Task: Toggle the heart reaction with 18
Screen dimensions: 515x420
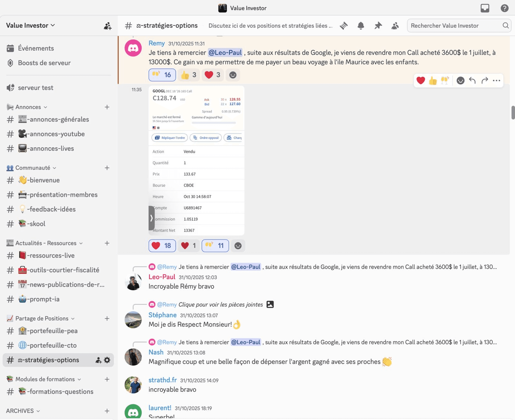Action: tap(162, 246)
